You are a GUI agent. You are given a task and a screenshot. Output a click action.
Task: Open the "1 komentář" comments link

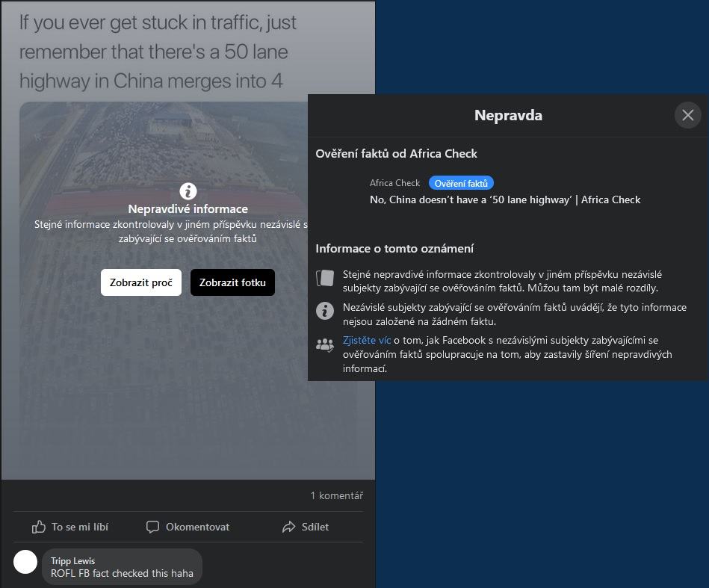pos(336,495)
